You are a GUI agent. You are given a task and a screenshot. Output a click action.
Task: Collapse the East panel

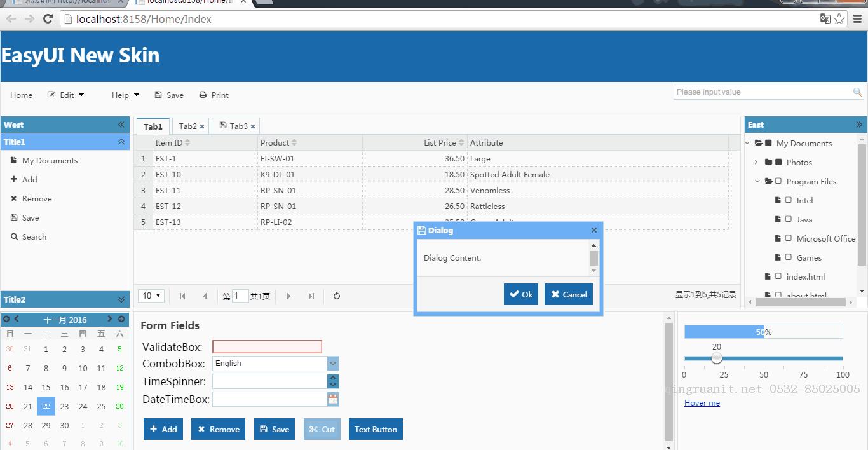click(x=859, y=125)
